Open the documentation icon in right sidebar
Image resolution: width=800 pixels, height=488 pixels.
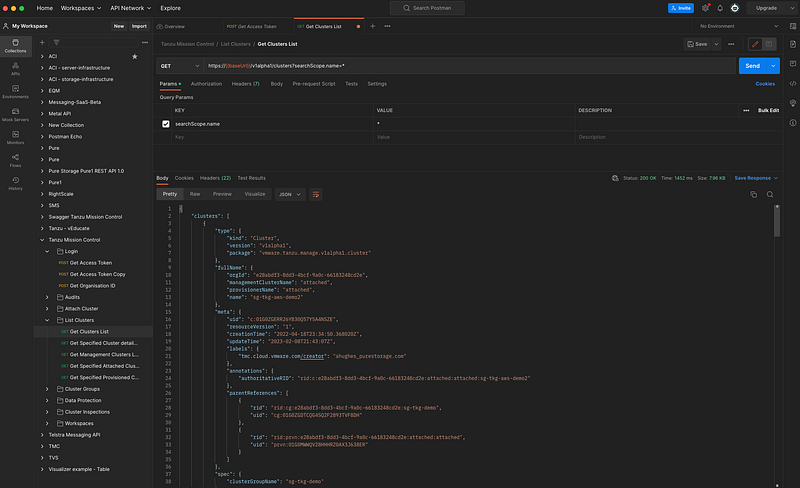793,44
